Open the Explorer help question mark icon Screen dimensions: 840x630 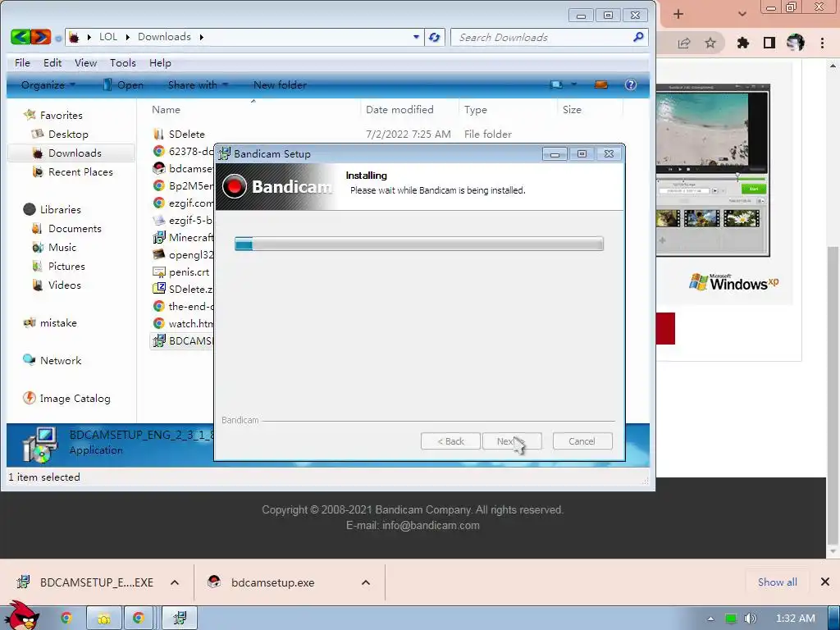point(631,84)
